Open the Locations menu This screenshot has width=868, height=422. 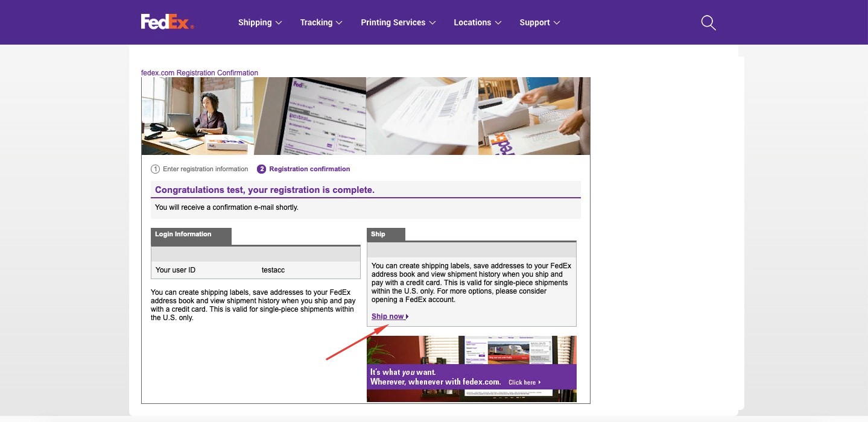click(477, 23)
